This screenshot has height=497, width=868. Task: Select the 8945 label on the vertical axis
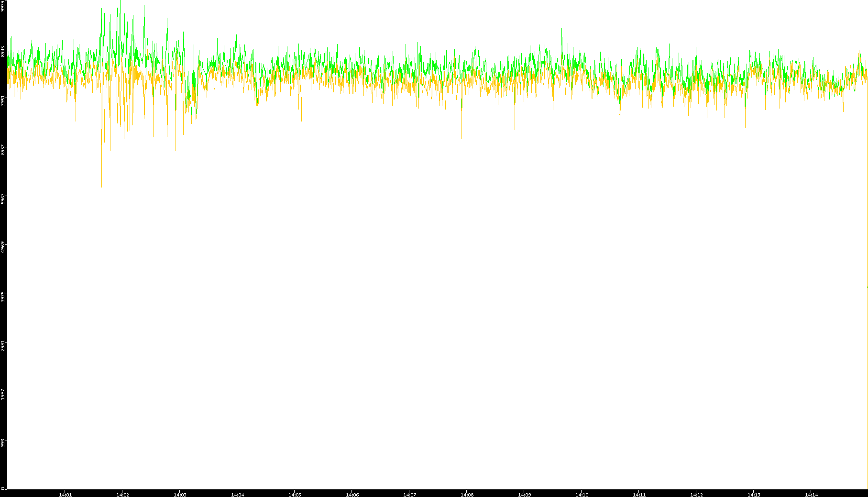point(3,52)
